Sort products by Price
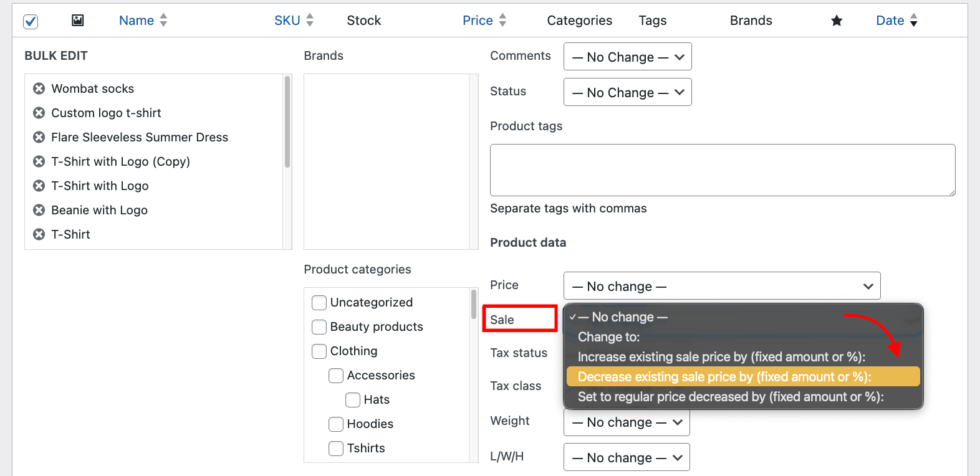Image resolution: width=980 pixels, height=476 pixels. tap(478, 21)
